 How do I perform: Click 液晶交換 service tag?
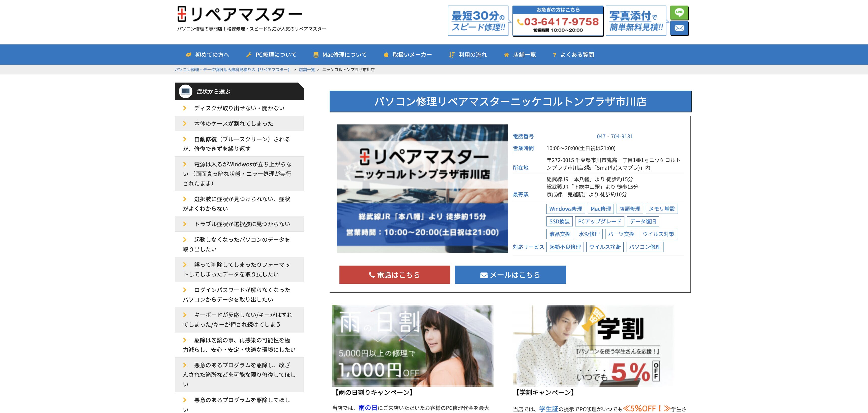pos(560,234)
